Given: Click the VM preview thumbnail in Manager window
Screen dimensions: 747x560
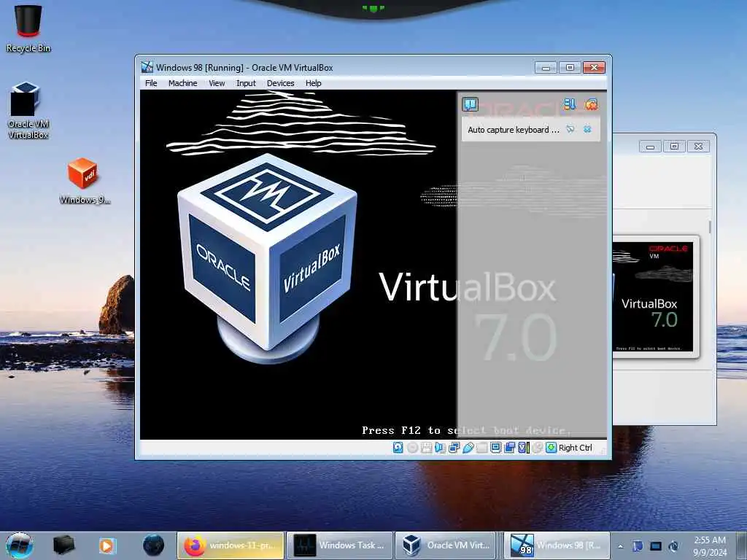Looking at the screenshot, I should (653, 296).
